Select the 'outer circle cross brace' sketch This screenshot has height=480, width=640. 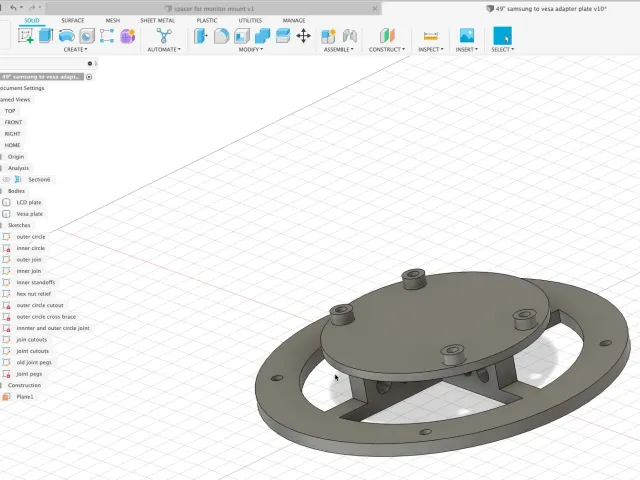[x=46, y=316]
